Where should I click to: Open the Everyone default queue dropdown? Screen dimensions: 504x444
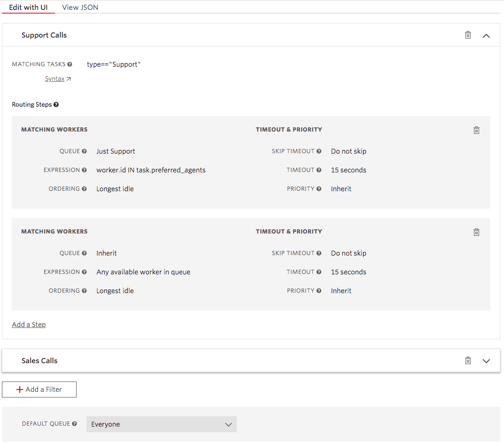click(161, 424)
